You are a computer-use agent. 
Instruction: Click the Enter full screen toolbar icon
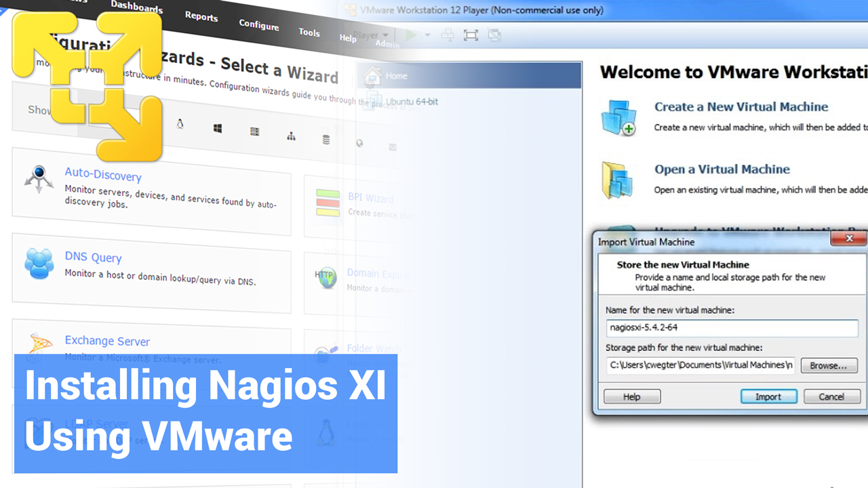click(x=471, y=35)
